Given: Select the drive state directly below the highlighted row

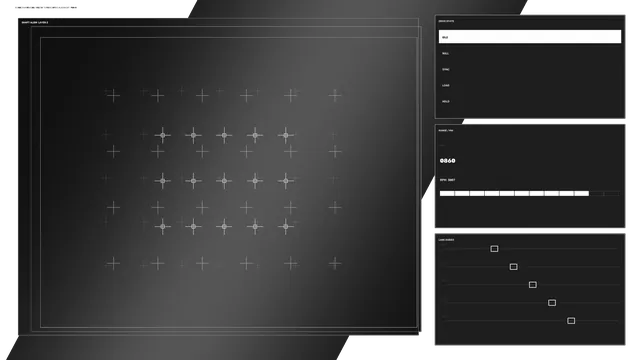Looking at the screenshot, I should (x=530, y=53).
